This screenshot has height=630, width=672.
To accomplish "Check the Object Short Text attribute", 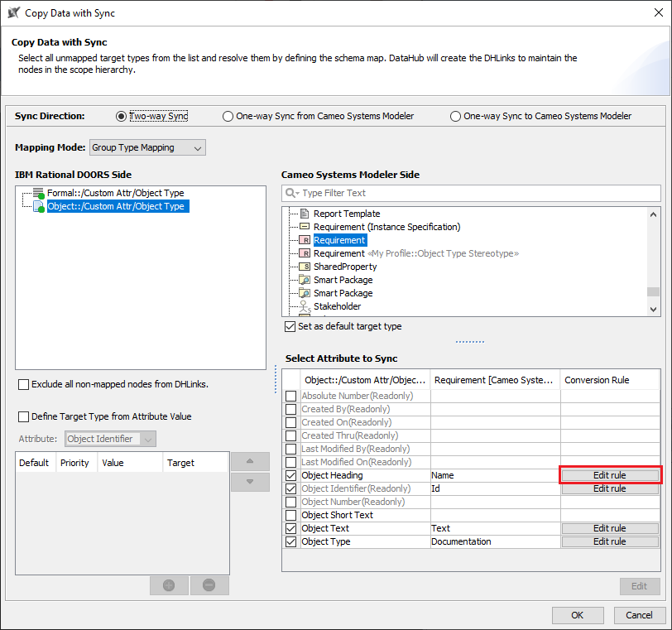I will [x=290, y=515].
